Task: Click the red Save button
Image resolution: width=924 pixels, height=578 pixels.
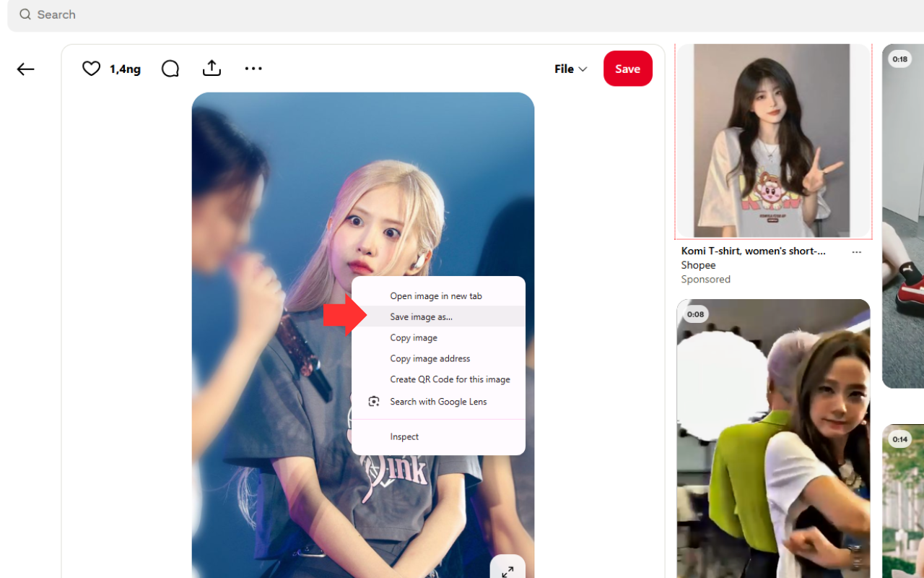Action: coord(628,69)
